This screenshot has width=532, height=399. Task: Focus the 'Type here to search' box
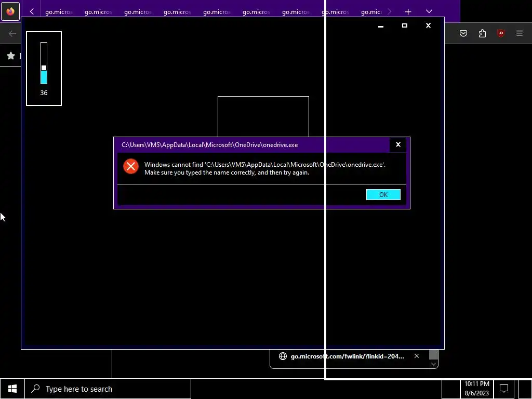[108, 389]
